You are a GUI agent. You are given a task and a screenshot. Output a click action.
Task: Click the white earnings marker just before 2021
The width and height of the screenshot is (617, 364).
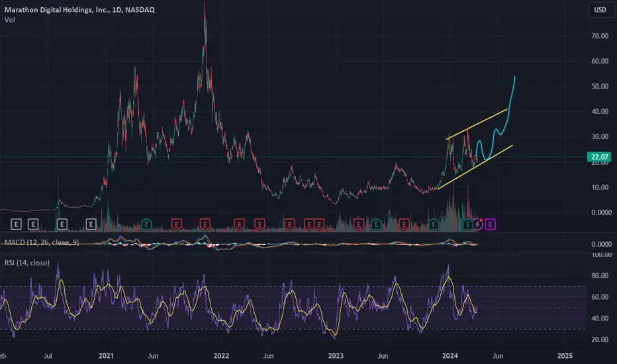coord(91,224)
